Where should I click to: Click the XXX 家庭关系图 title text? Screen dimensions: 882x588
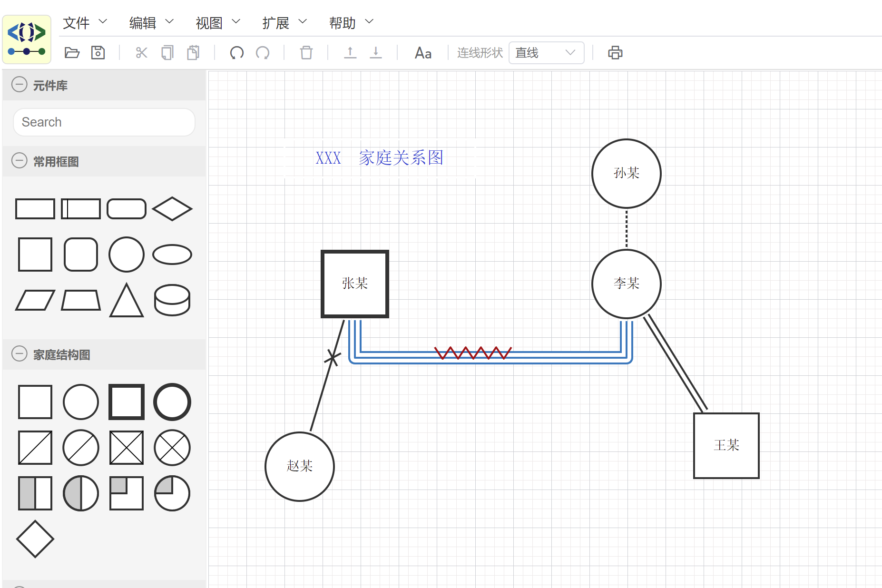pyautogui.click(x=380, y=158)
